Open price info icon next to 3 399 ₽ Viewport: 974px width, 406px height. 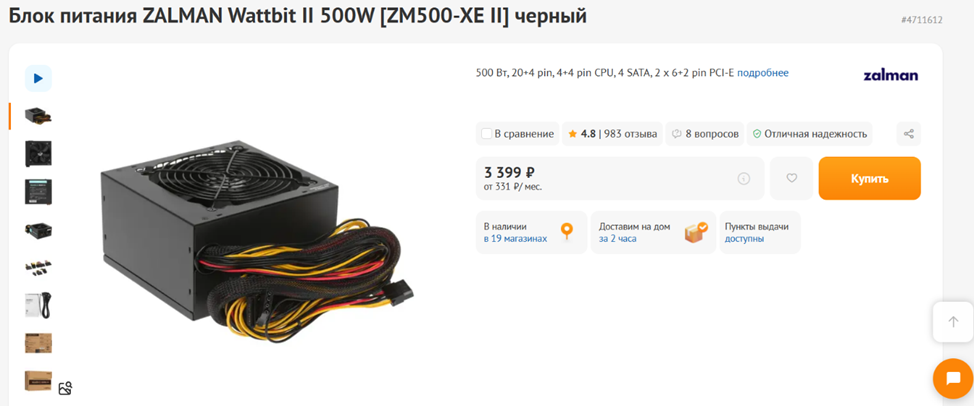744,179
